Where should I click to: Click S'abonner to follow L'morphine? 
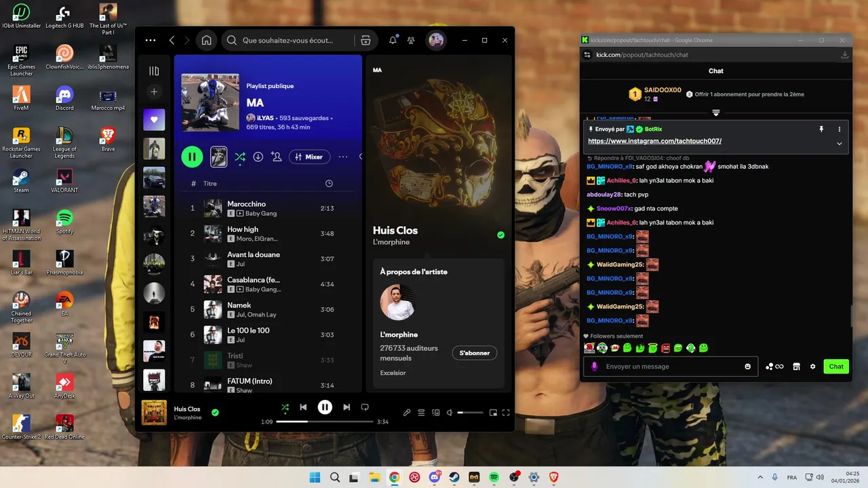[x=475, y=353]
